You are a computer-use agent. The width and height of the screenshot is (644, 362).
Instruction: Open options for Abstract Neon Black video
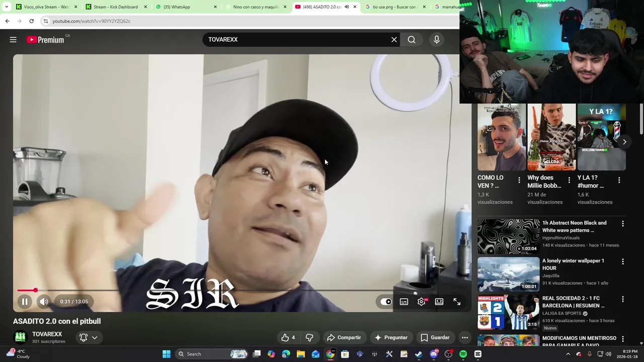coord(623,224)
